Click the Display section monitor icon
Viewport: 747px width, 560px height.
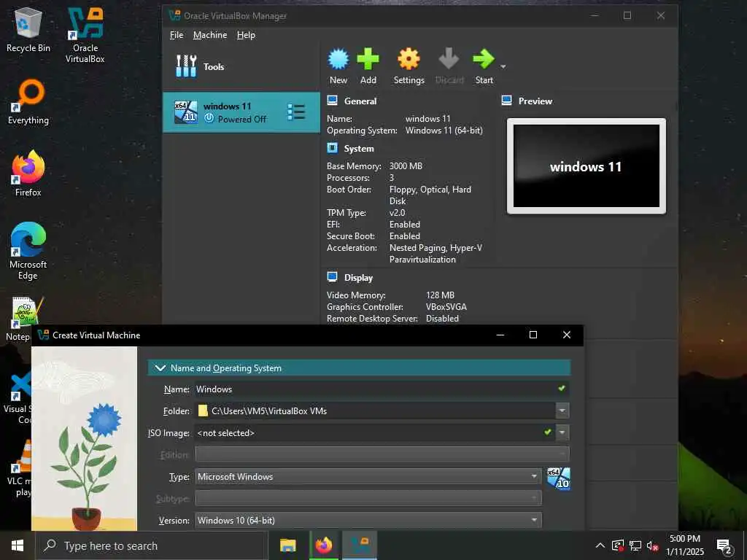click(x=333, y=277)
